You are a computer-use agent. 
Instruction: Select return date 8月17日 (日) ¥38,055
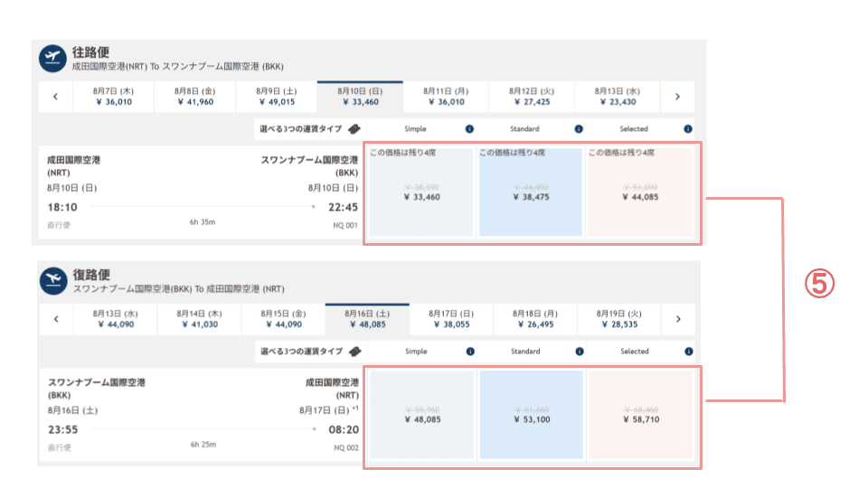(451, 319)
